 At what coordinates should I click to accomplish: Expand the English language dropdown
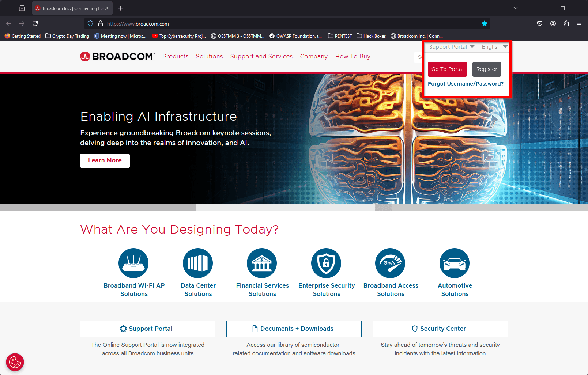coord(494,47)
